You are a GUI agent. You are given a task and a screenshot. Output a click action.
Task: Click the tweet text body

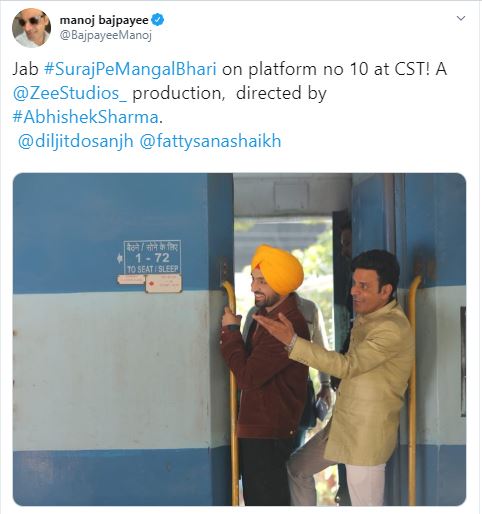(229, 105)
